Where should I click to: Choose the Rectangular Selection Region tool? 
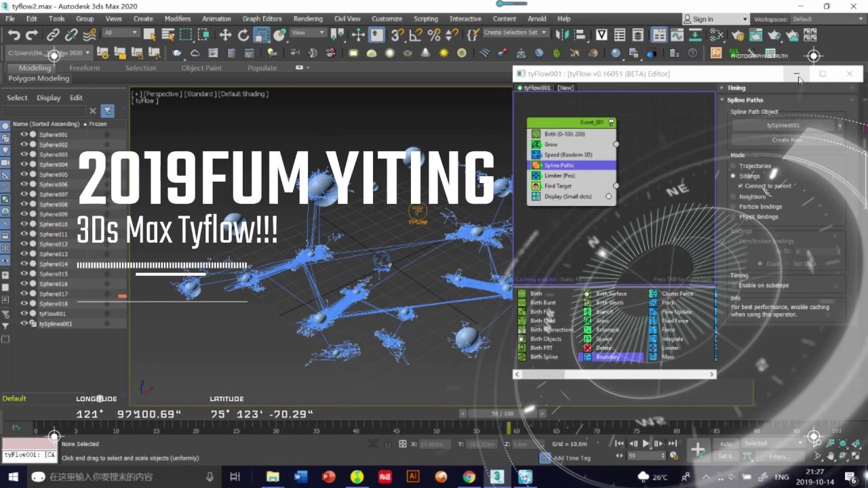click(185, 35)
